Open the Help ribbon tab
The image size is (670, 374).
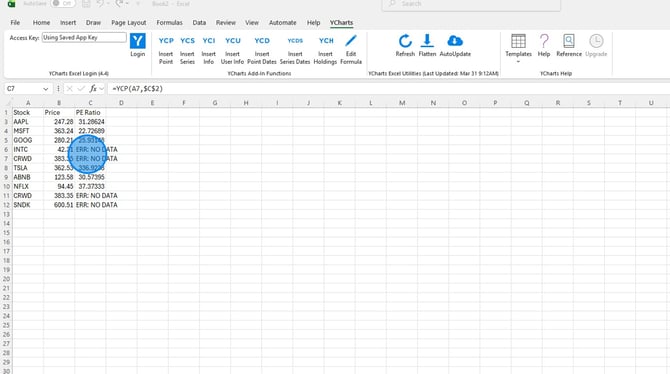313,22
